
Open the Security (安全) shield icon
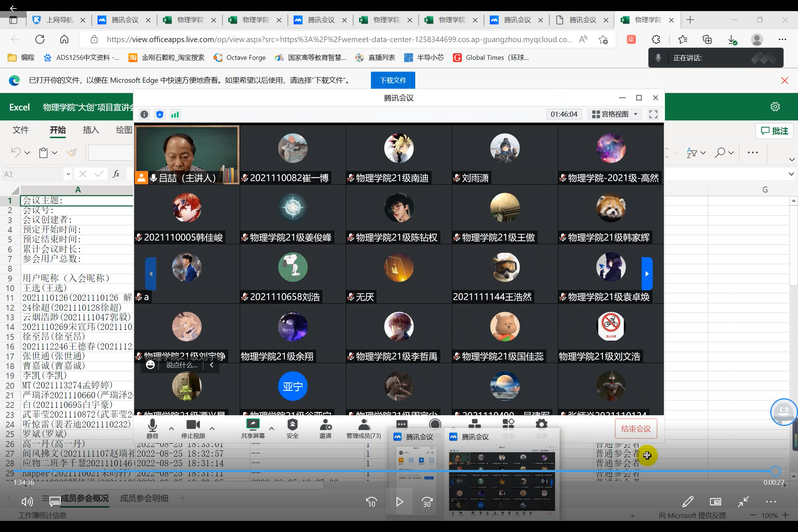click(x=292, y=425)
